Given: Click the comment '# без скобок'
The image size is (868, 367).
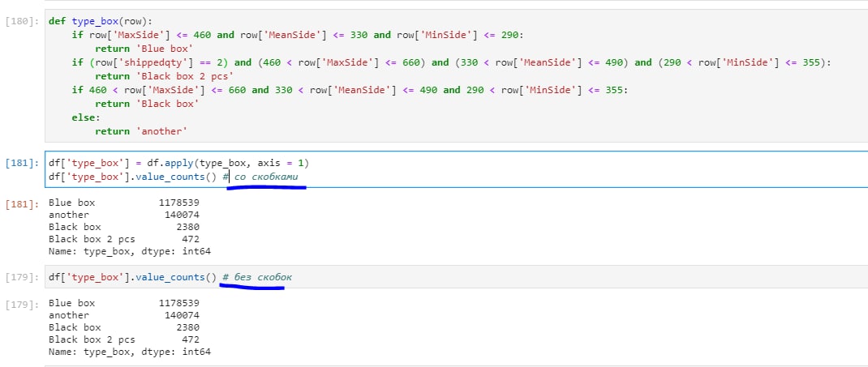Looking at the screenshot, I should pyautogui.click(x=257, y=277).
